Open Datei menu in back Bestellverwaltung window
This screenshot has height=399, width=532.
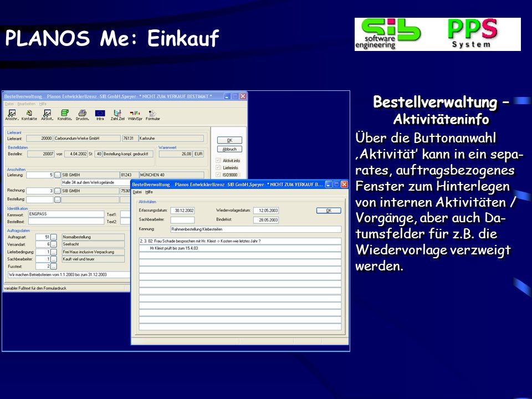9,104
